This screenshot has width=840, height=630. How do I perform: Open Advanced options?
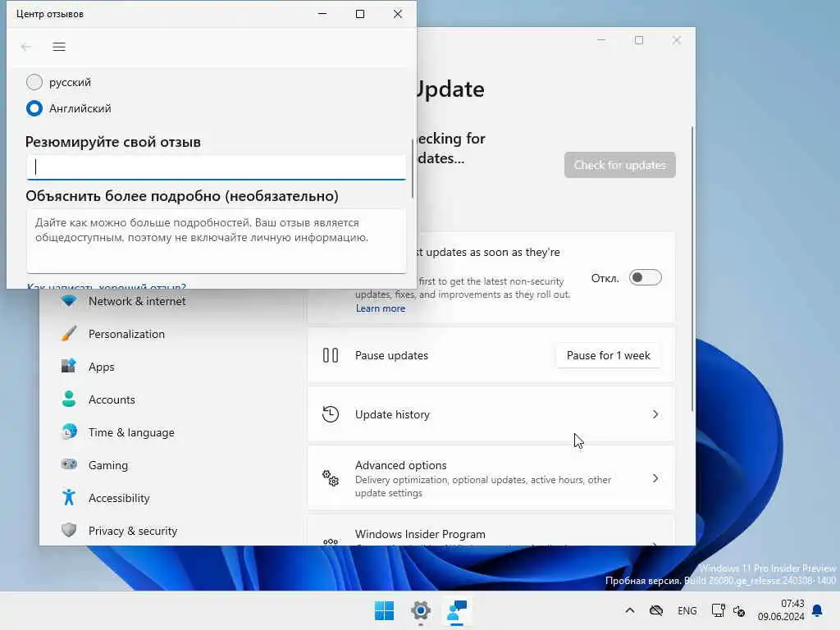[491, 478]
